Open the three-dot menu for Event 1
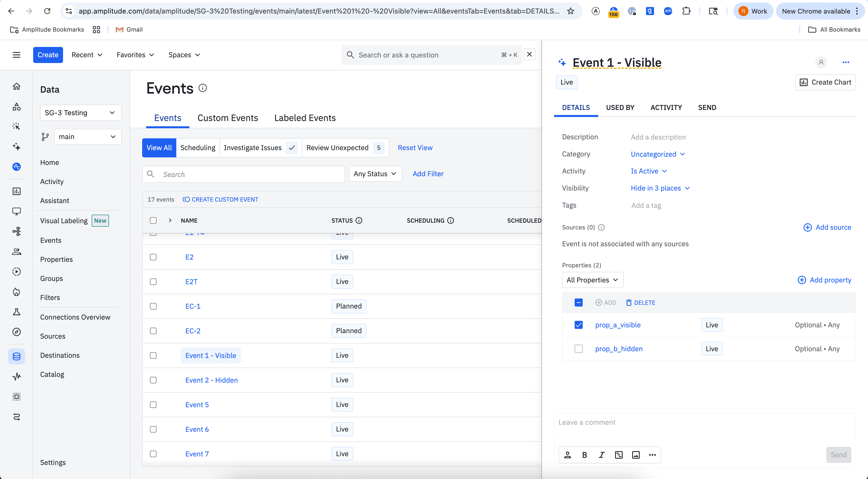Viewport: 868px width, 479px height. coord(845,62)
